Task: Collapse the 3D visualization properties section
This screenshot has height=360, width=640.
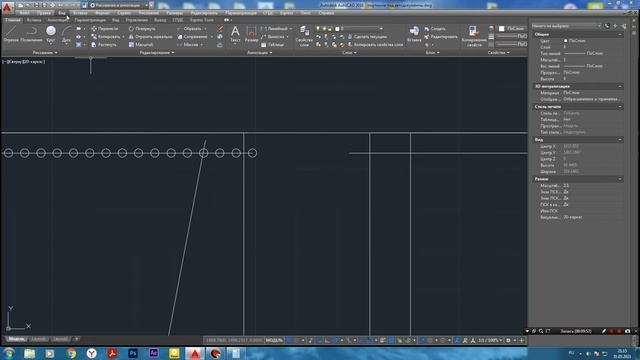Action: (x=620, y=87)
